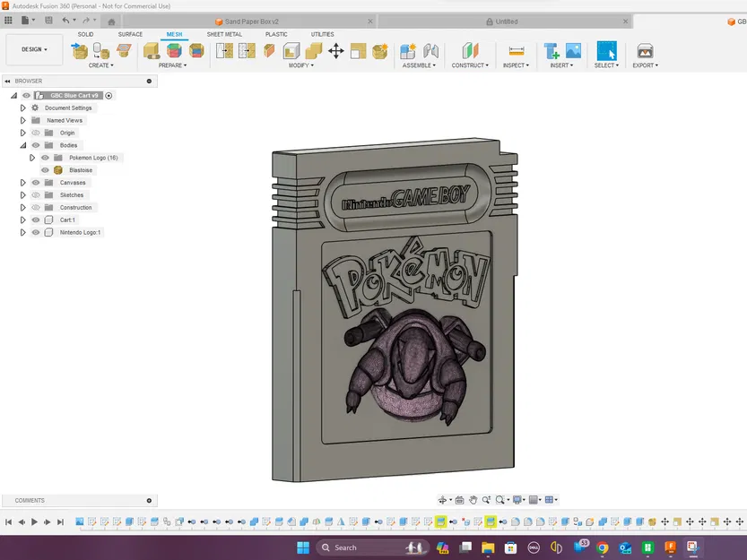
Task: Open the DESIGN workspace dropdown
Action: 33,49
